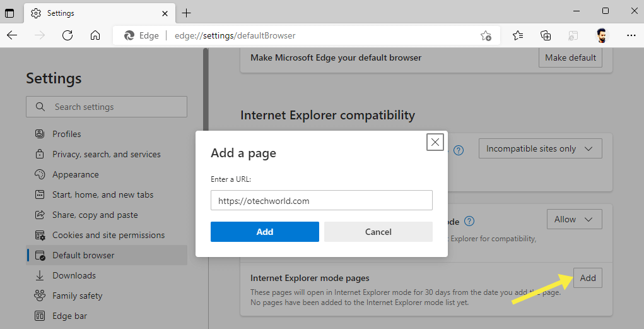Image resolution: width=644 pixels, height=329 pixels.
Task: Open a new tab with plus button
Action: pos(187,13)
